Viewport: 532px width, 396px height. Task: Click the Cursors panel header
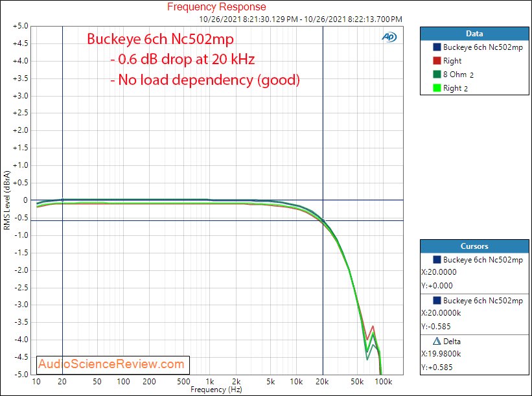coord(474,246)
